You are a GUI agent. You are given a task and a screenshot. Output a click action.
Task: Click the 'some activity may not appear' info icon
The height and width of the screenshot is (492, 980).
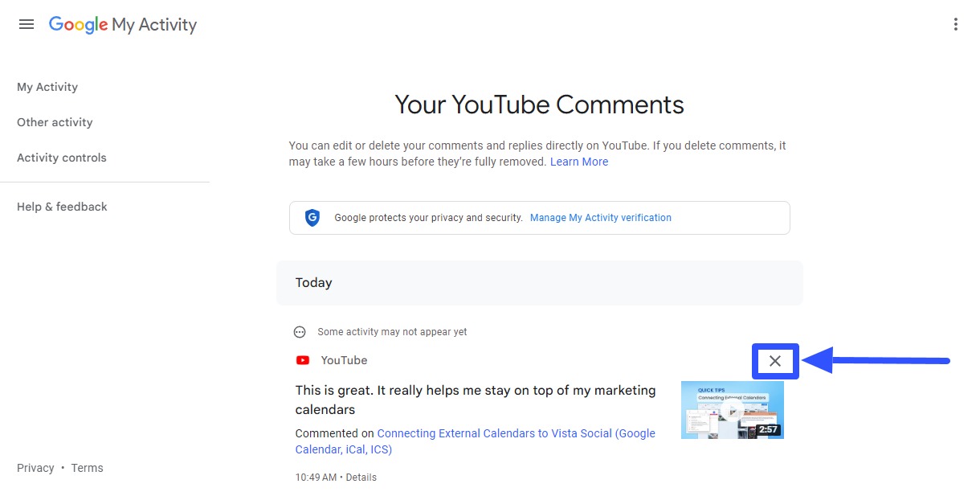tap(299, 331)
